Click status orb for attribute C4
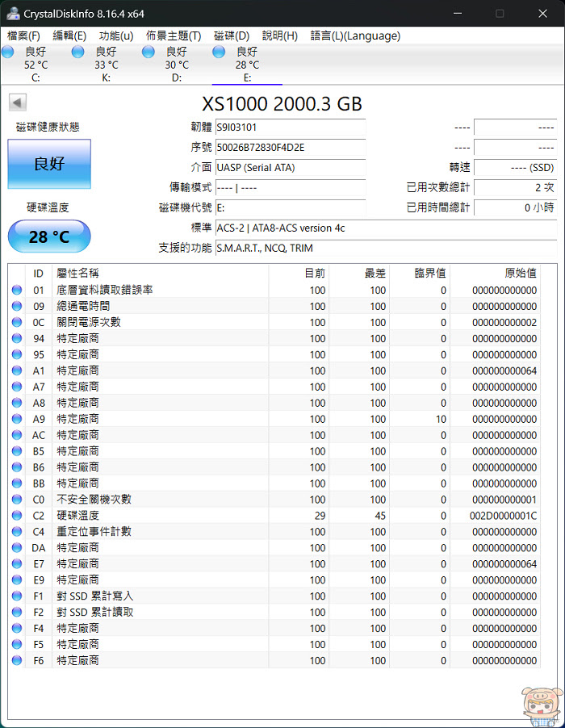This screenshot has width=565, height=728. tap(17, 532)
